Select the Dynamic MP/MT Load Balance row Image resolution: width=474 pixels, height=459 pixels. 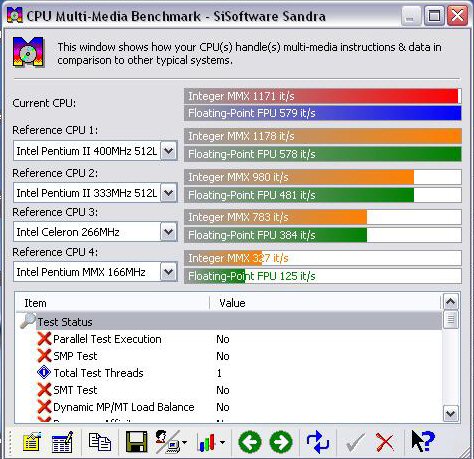coord(229,407)
